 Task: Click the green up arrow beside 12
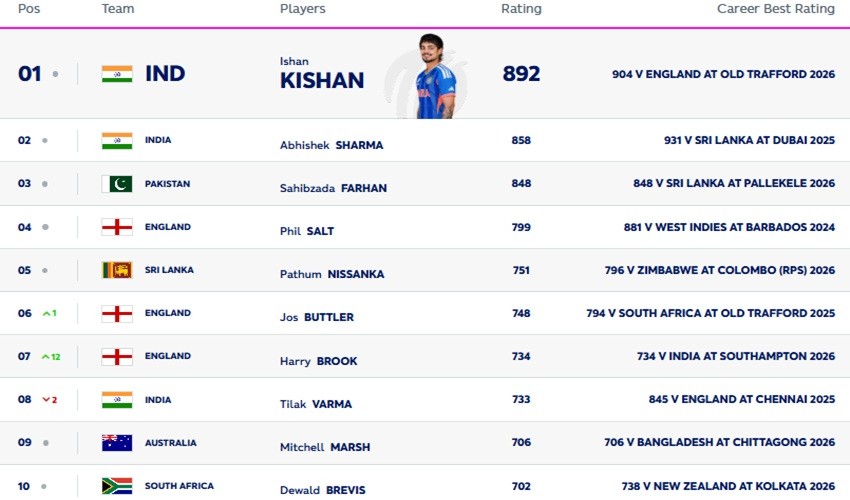click(46, 357)
